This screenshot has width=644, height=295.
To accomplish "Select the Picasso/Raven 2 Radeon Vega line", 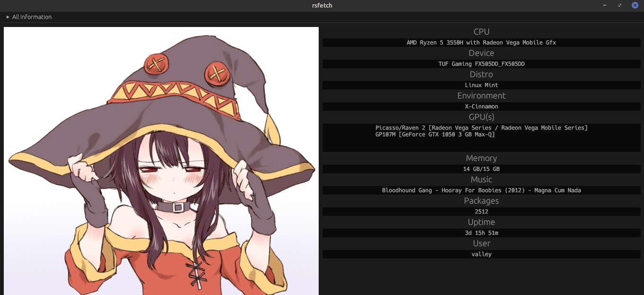I will click(x=481, y=128).
